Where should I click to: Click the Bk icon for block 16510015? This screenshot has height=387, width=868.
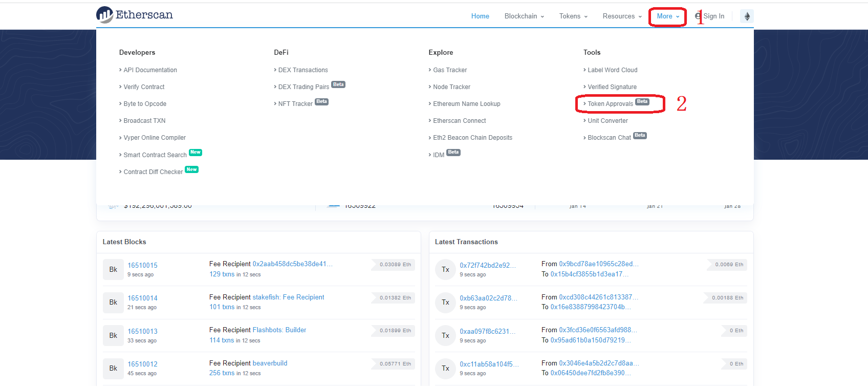(113, 270)
